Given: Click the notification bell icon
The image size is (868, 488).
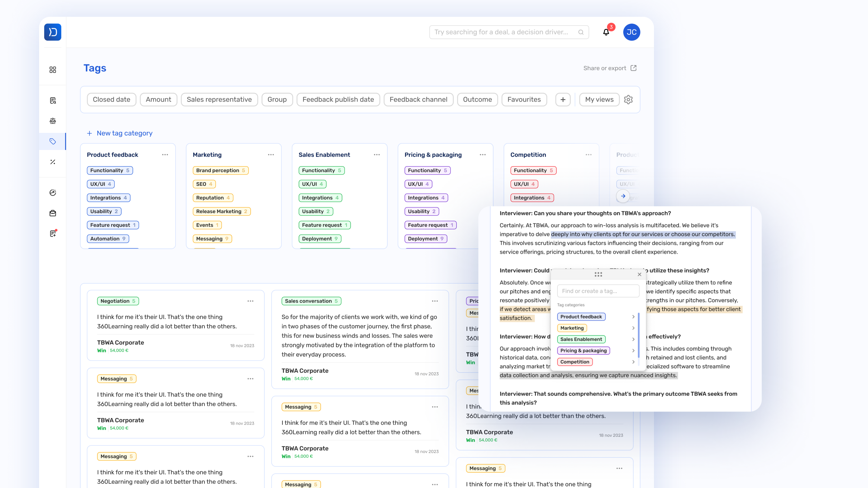Looking at the screenshot, I should (606, 32).
